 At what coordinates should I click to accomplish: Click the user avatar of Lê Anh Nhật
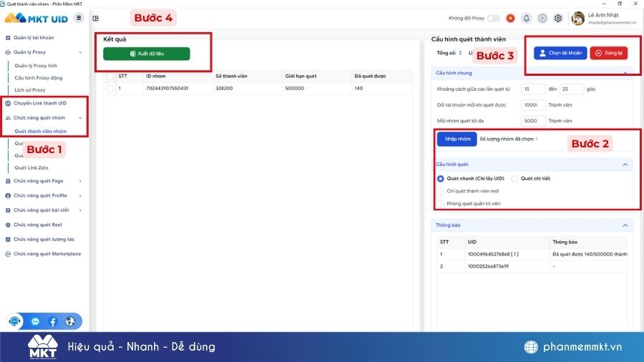(x=578, y=19)
